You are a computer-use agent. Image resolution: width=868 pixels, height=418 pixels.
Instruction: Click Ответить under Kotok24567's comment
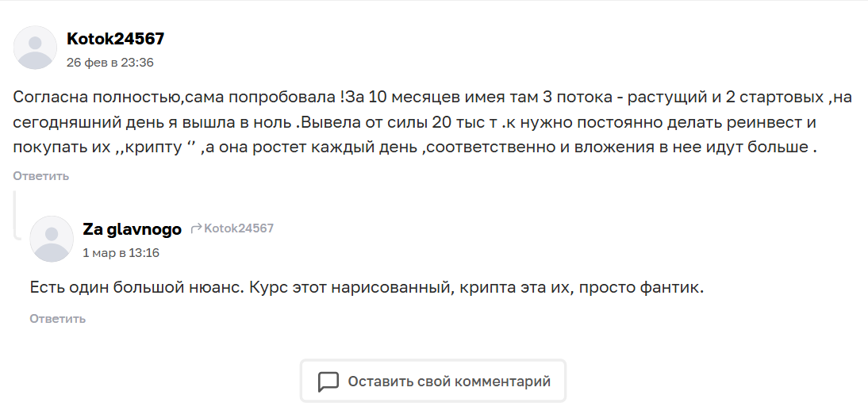click(41, 176)
